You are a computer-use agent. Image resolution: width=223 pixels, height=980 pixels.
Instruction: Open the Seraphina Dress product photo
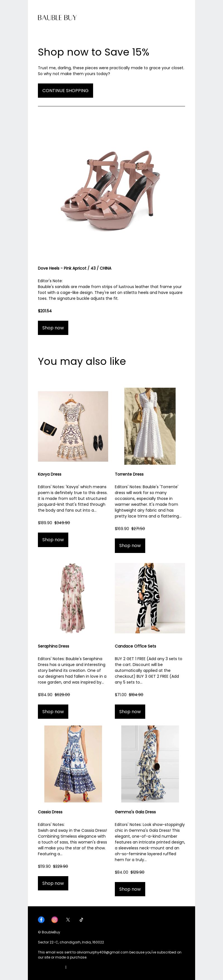tap(73, 598)
